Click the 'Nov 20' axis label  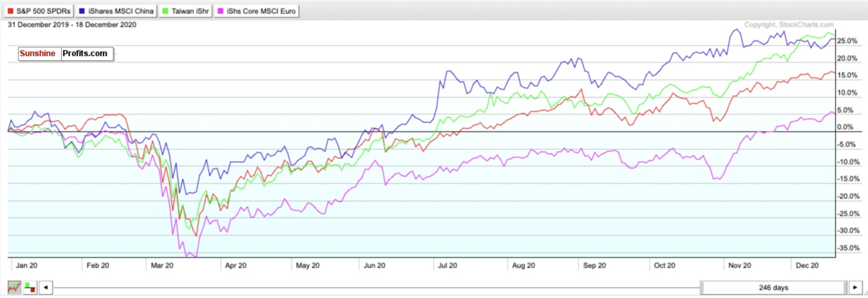(739, 265)
